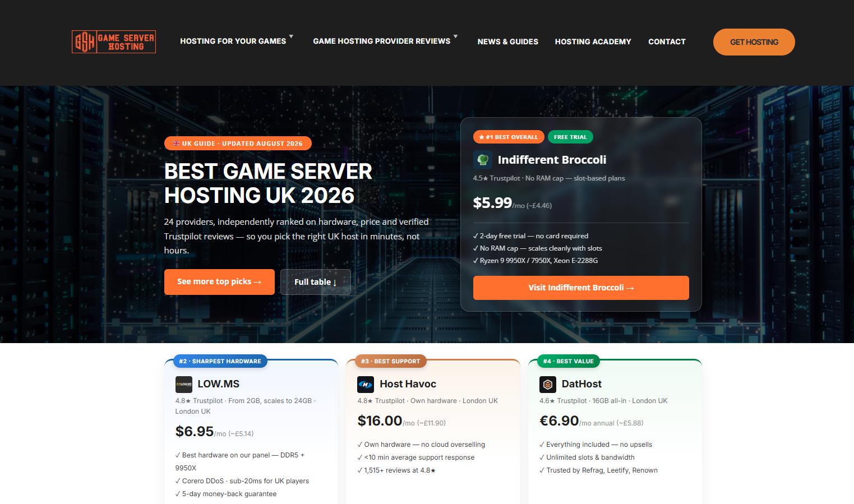The image size is (854, 504).
Task: Click the Free Trial badge
Action: (570, 137)
